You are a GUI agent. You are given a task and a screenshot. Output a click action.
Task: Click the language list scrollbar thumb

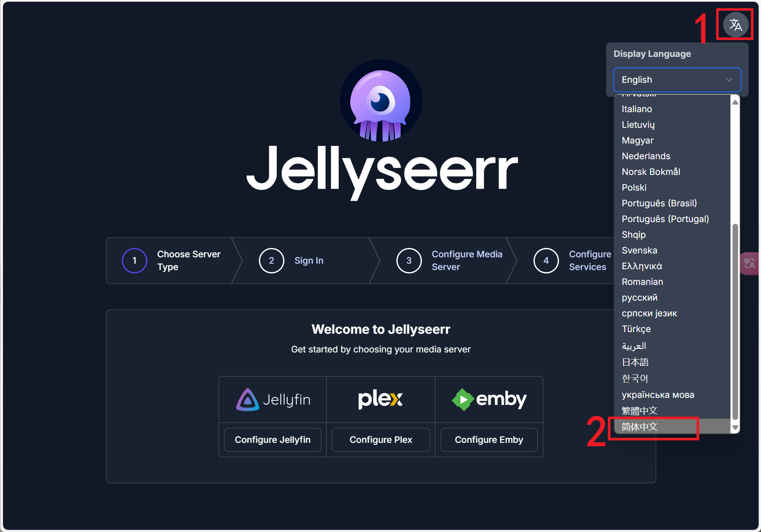click(736, 321)
